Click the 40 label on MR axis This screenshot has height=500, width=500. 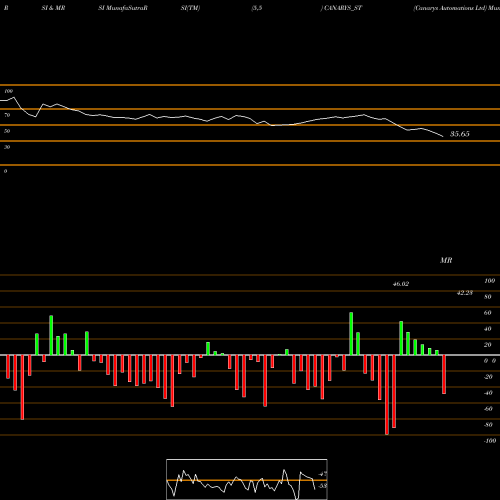point(488,329)
